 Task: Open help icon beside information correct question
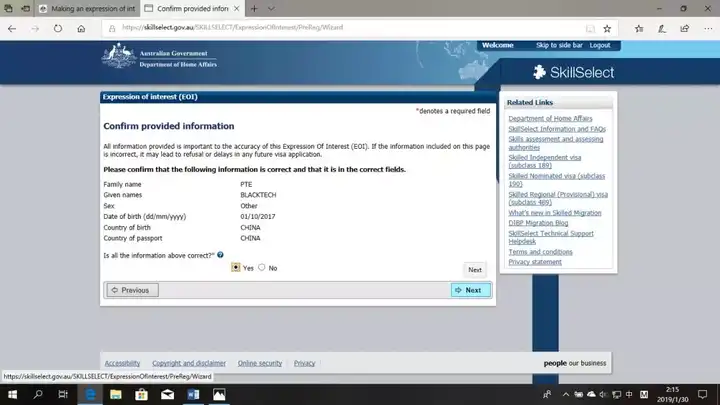220,255
